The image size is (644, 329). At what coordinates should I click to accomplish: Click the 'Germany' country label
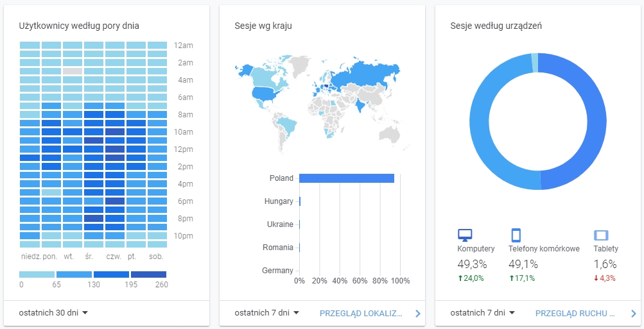tap(277, 271)
